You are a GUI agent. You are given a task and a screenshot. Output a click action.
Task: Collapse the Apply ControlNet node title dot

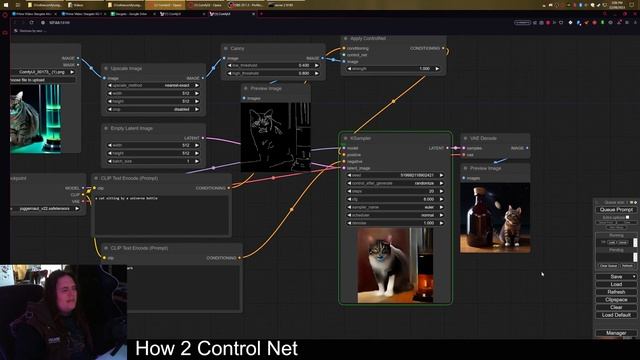tap(346, 38)
